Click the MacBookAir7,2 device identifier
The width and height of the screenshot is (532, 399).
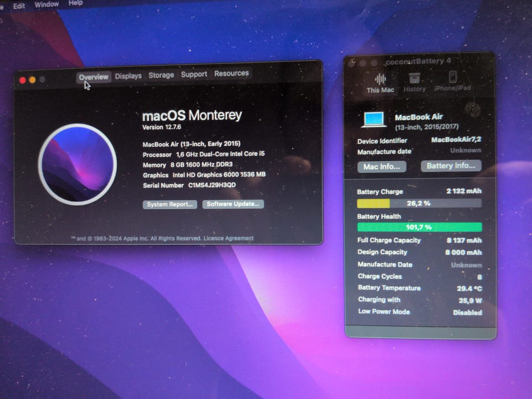[x=456, y=140]
